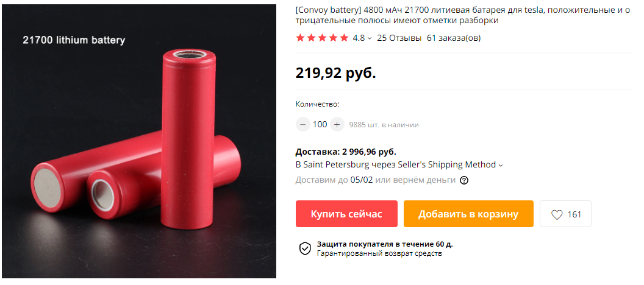The image size is (644, 285).
Task: Click the fifth rating star
Action: (x=344, y=38)
